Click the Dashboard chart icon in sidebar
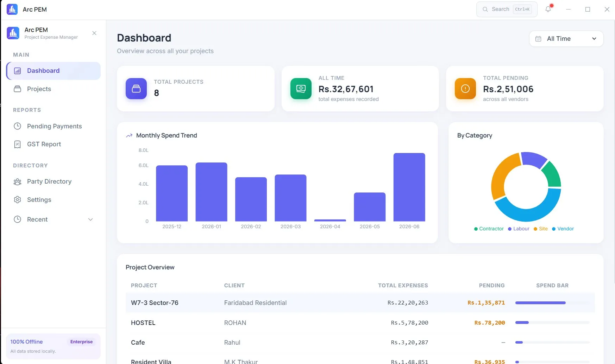 (17, 71)
